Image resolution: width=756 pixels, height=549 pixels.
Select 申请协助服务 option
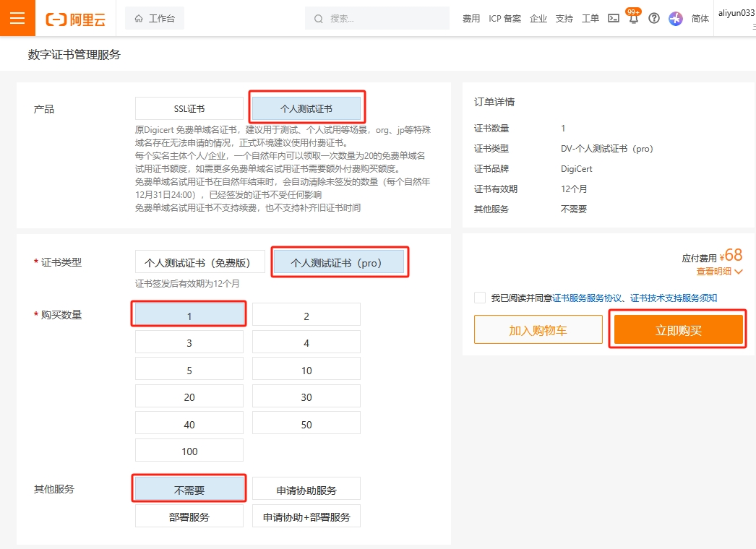306,489
